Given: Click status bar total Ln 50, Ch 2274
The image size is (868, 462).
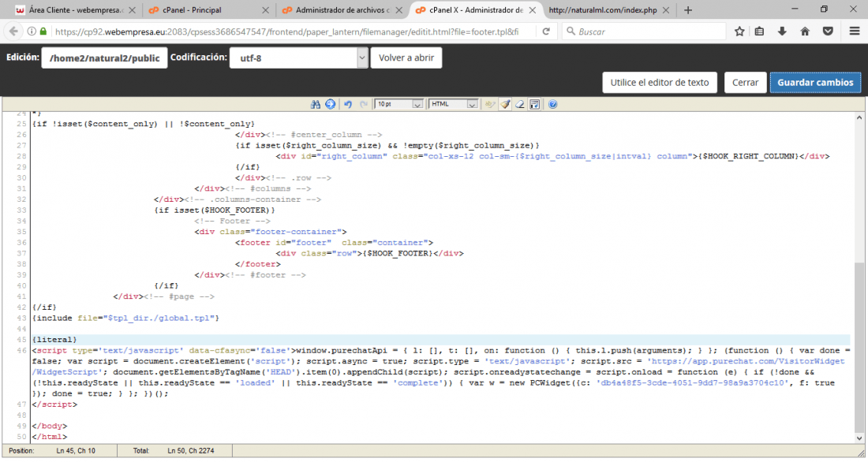Looking at the screenshot, I should (190, 451).
